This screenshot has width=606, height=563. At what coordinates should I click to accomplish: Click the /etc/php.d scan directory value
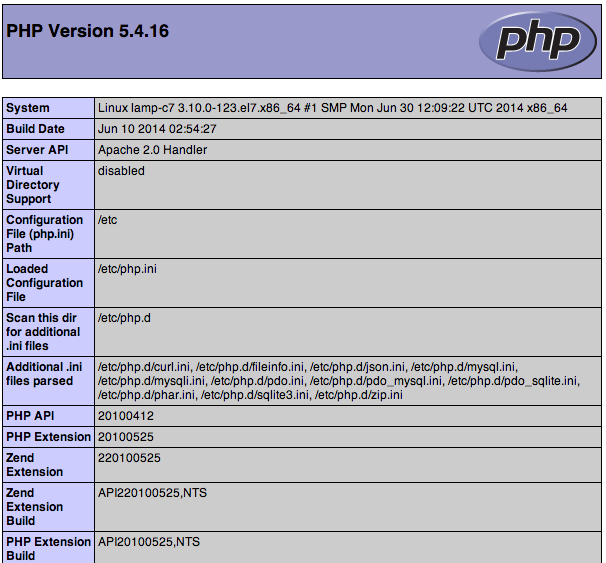124,318
